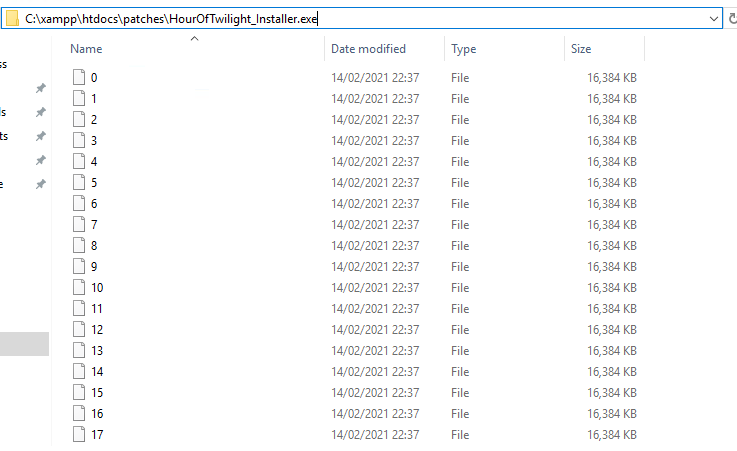The width and height of the screenshot is (737, 451).
Task: Select the file icon for file 10
Action: (79, 287)
